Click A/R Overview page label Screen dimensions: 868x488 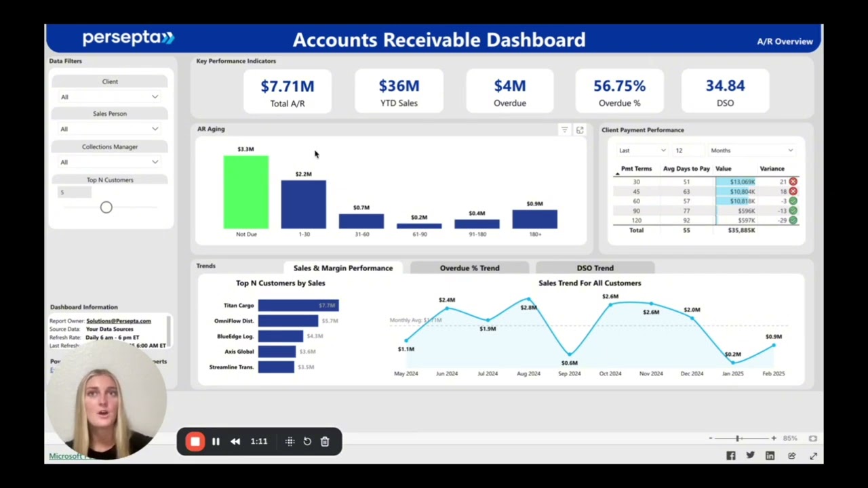point(785,41)
